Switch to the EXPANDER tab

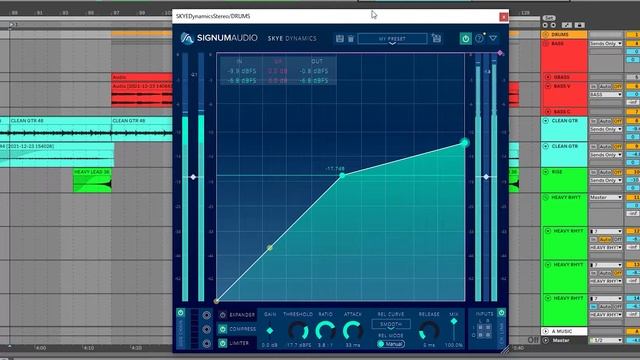242,315
